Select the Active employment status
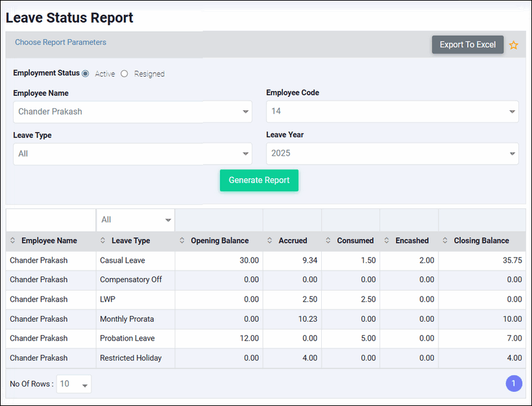Screen dimensions: 532x406 coord(86,74)
